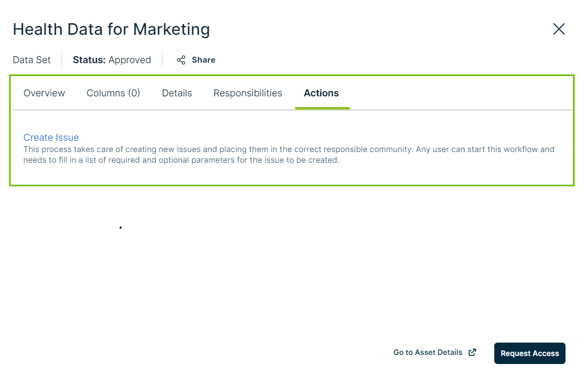
Task: Click the Share icon
Action: [x=181, y=60]
